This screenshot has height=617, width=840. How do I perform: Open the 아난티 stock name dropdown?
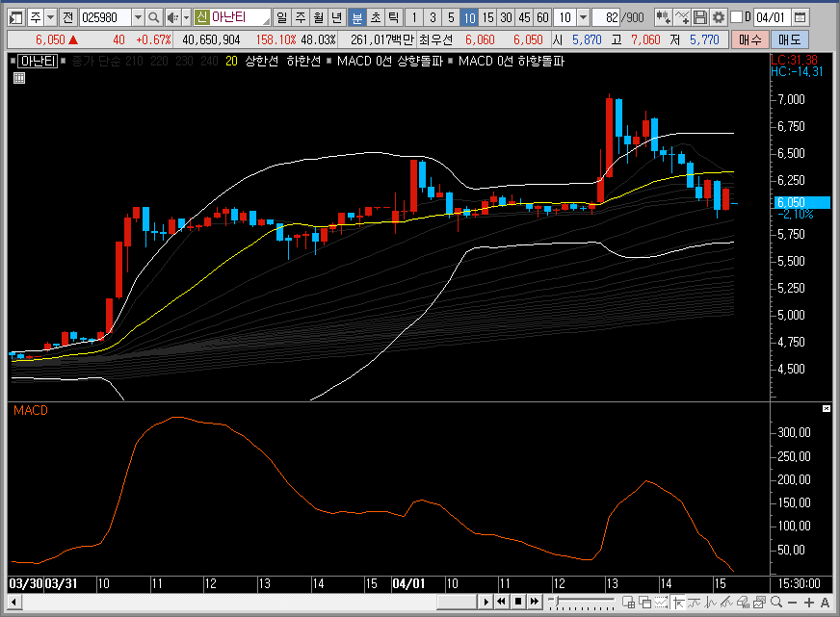coord(266,20)
